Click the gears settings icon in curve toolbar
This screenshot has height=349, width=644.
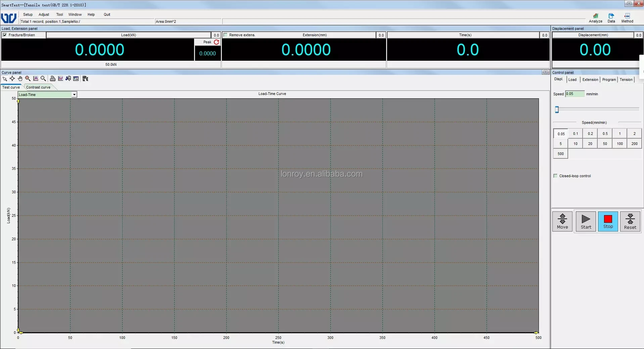tap(85, 79)
